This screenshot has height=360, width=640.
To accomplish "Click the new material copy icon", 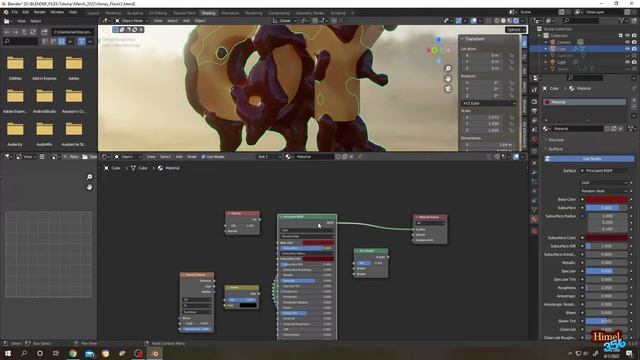I will tap(614, 129).
